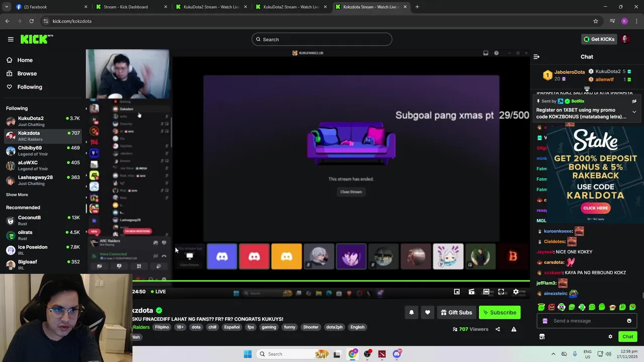Collapse the chat panel
644x362 pixels.
tap(536, 57)
